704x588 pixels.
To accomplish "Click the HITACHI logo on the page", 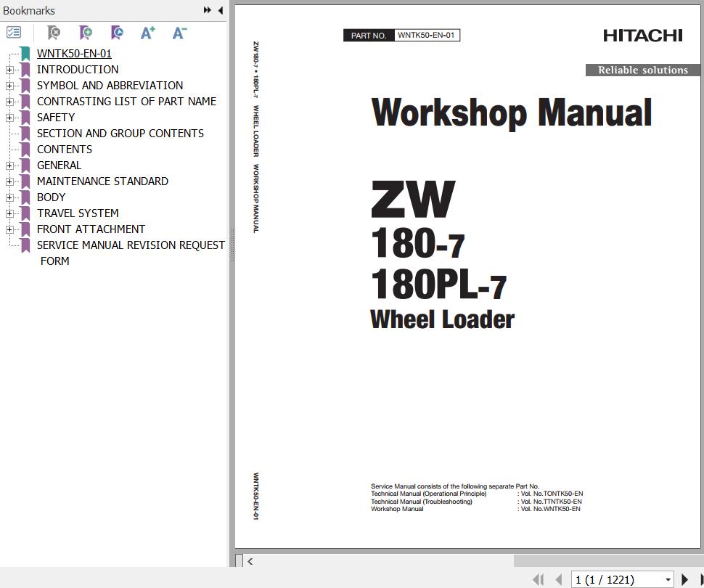I will pos(642,36).
